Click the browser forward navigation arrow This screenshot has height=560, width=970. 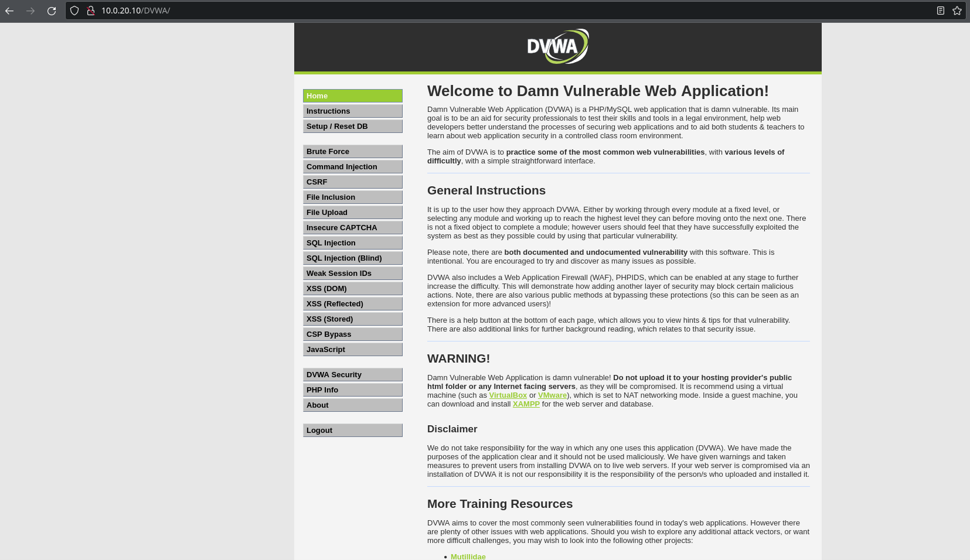click(30, 11)
